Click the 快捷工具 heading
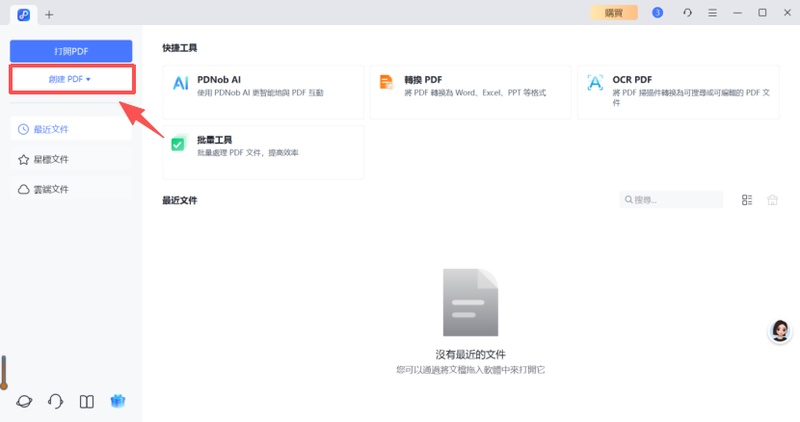This screenshot has height=422, width=800. [x=180, y=48]
